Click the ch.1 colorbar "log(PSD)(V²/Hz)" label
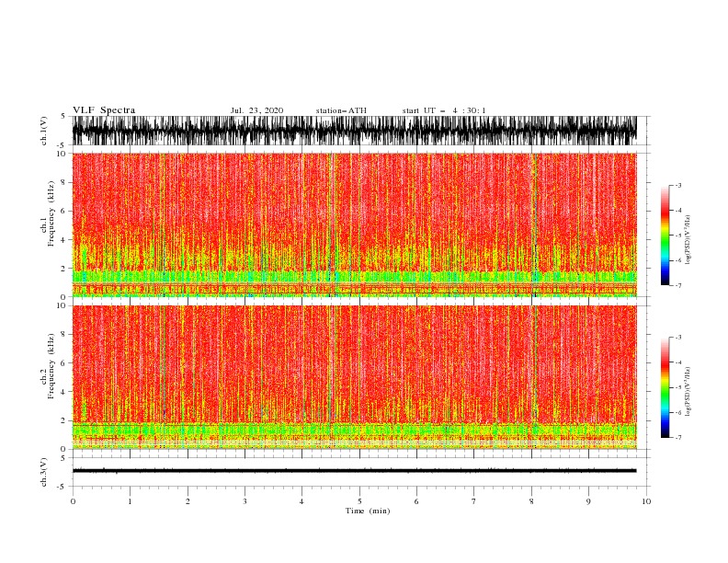 point(688,240)
